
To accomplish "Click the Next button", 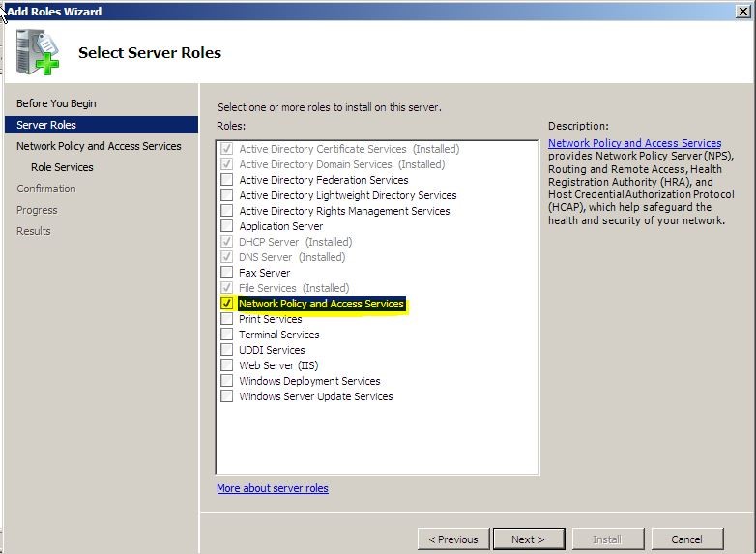I will (x=529, y=539).
